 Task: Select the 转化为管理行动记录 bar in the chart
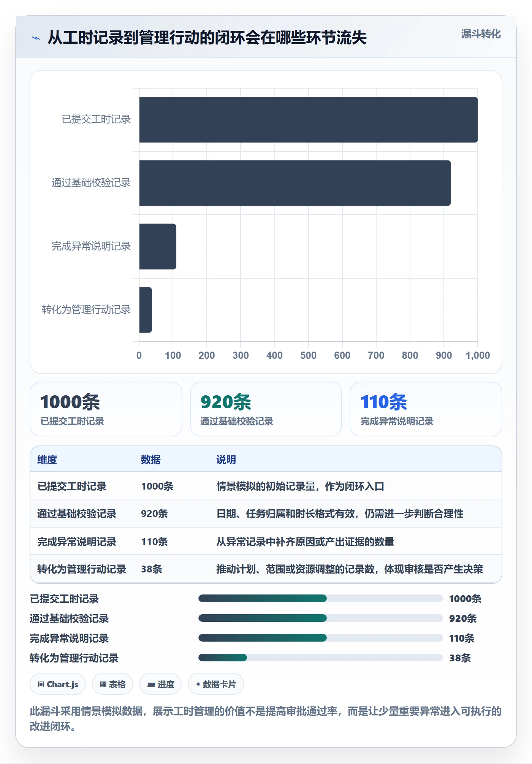(x=146, y=310)
